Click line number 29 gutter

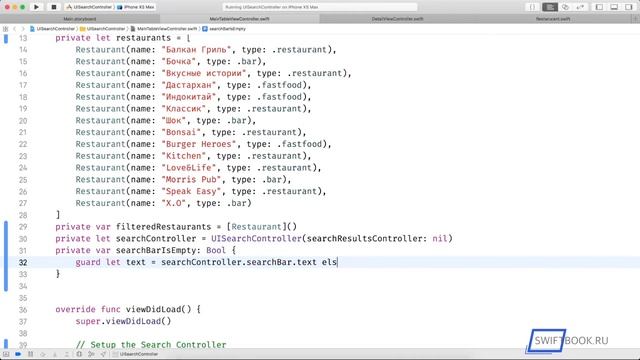tap(23, 227)
